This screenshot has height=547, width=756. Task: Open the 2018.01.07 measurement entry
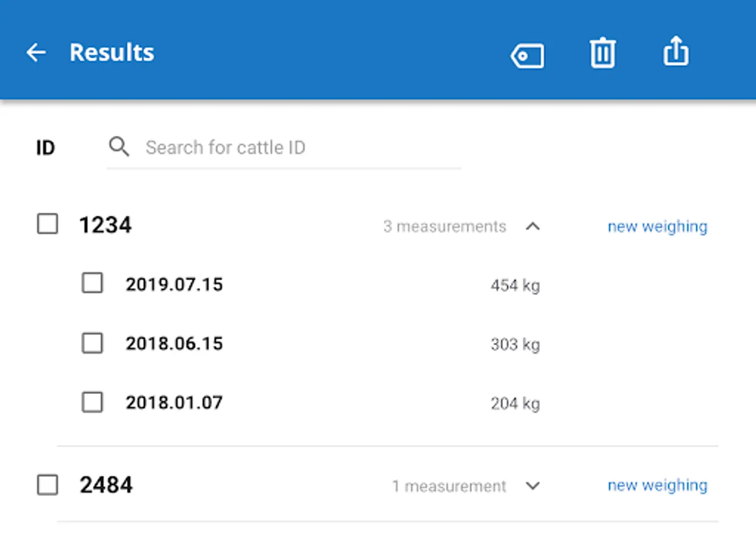point(174,403)
